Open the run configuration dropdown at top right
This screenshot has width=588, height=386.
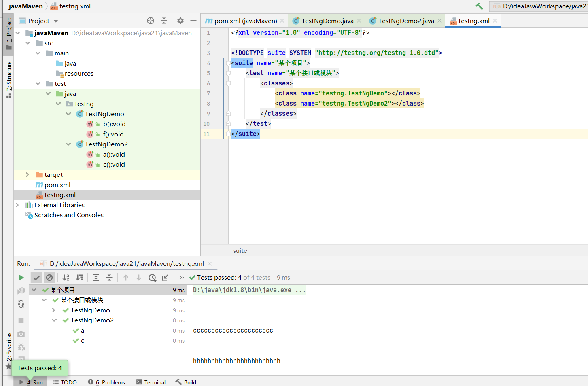[539, 6]
